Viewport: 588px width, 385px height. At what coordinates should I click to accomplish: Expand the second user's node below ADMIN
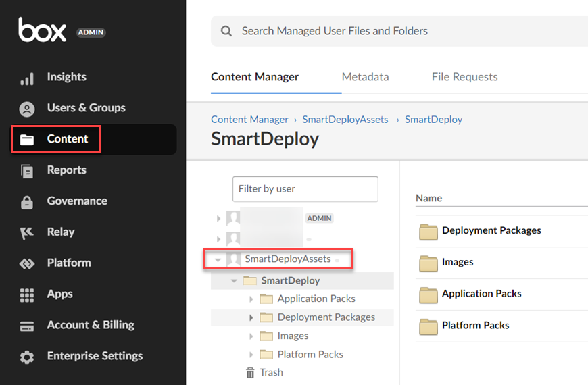[x=218, y=239]
